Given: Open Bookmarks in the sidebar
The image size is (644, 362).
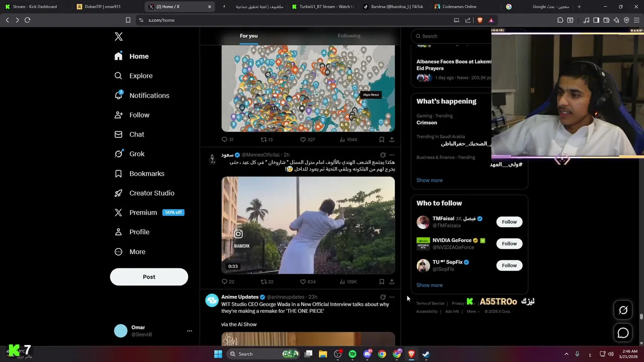Looking at the screenshot, I should click(x=139, y=173).
